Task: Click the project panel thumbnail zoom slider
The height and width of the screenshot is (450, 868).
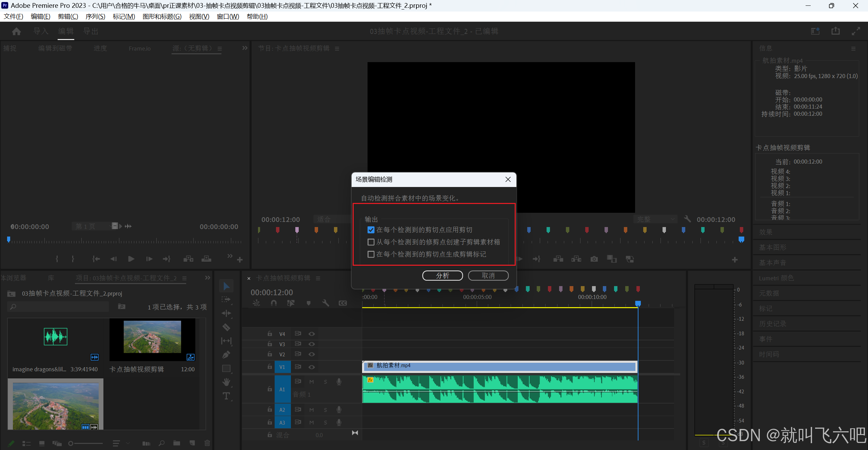Action: (x=71, y=443)
